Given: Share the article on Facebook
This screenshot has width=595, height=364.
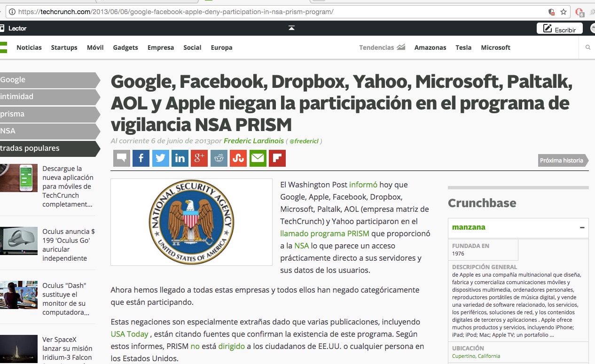Looking at the screenshot, I should pos(141,158).
